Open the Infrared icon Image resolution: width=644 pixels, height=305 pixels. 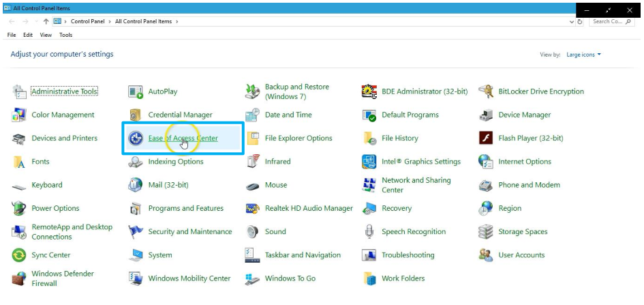[252, 162]
